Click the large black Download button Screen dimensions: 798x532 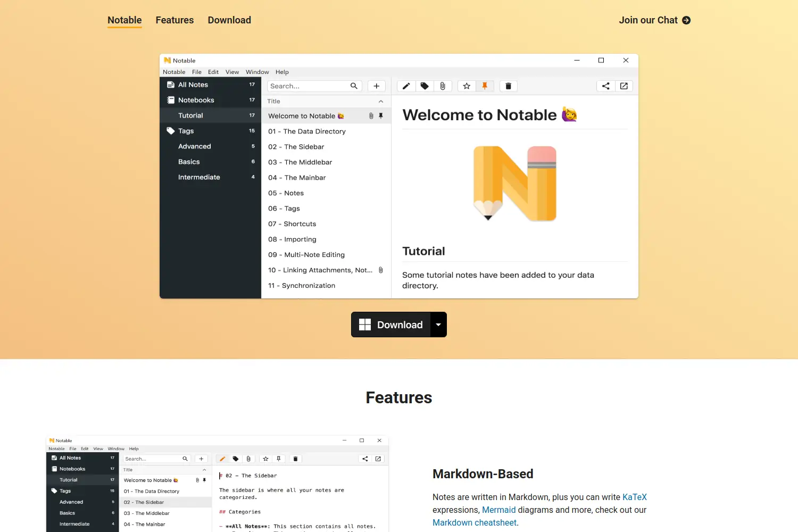pyautogui.click(x=391, y=325)
